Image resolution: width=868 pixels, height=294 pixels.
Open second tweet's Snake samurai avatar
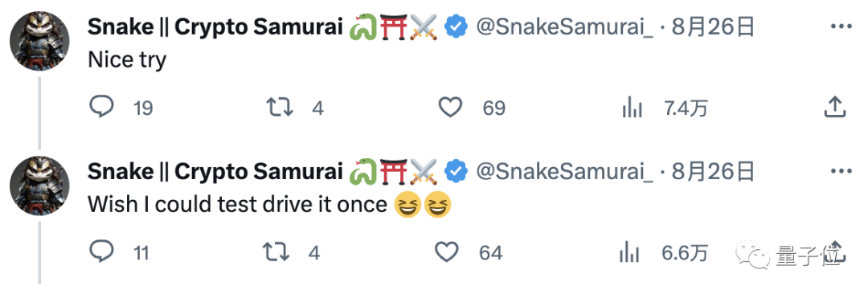click(x=40, y=186)
